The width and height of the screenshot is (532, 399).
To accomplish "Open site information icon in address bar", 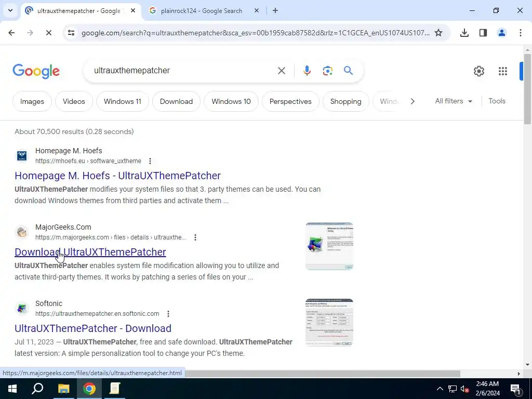I will [71, 33].
